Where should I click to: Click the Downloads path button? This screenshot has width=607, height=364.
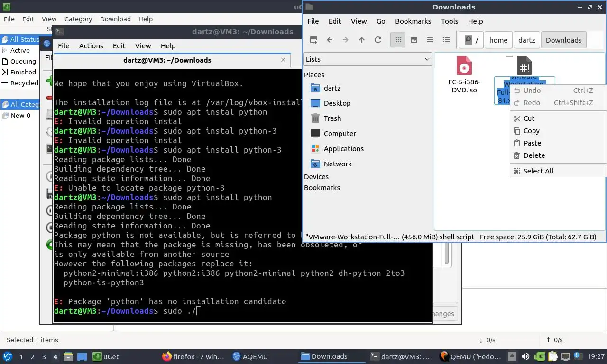point(563,40)
